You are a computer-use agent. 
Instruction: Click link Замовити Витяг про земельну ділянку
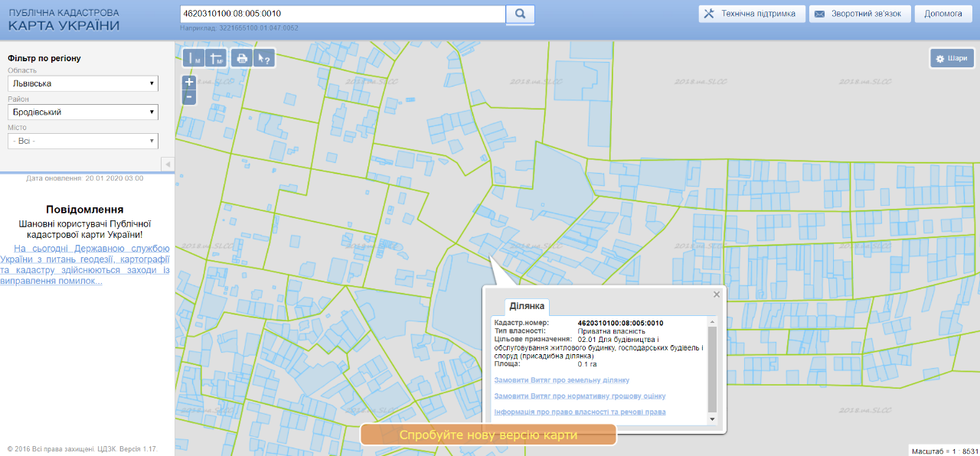click(562, 380)
